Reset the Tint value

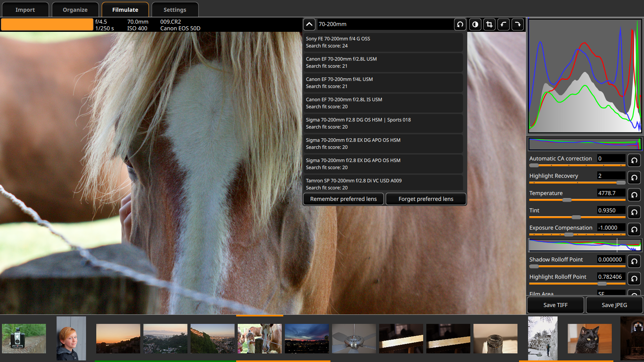[634, 212]
